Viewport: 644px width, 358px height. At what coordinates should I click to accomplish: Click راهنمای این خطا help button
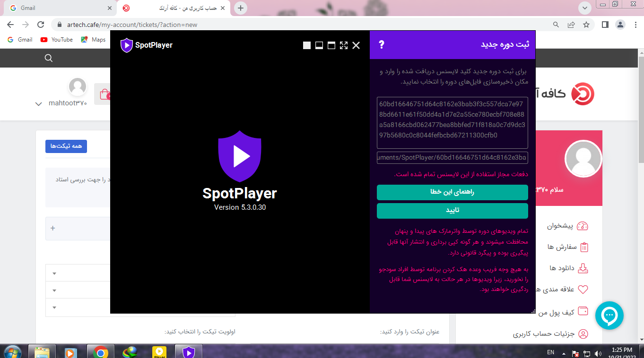pyautogui.click(x=452, y=192)
